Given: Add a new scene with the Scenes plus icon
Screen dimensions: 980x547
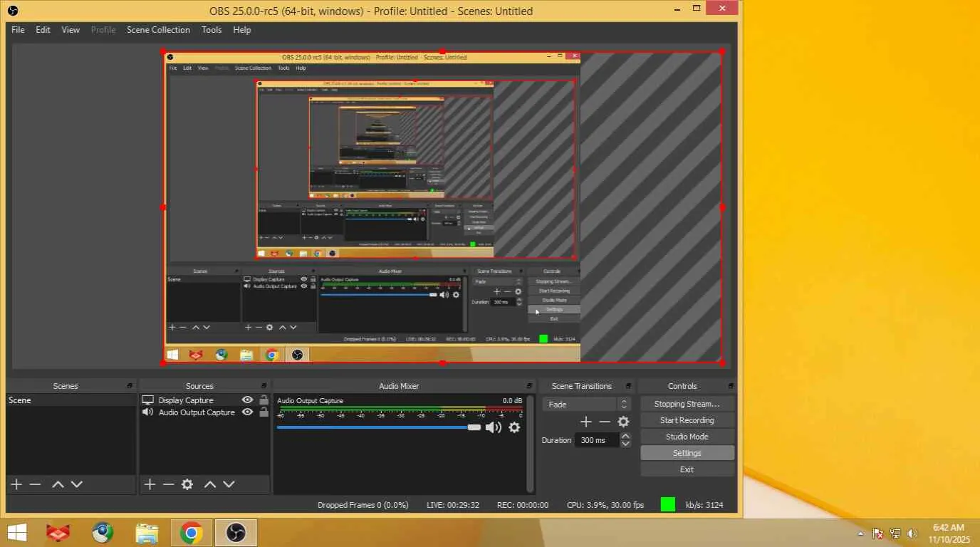Looking at the screenshot, I should (16, 484).
